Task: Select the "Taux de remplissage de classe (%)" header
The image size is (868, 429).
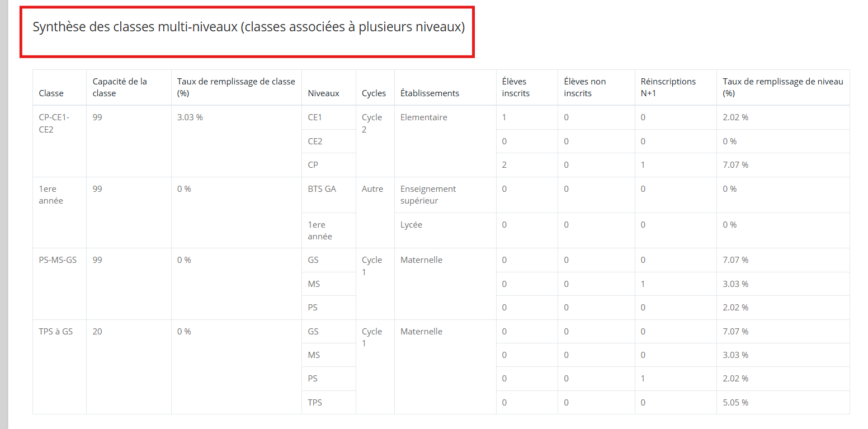Action: 235,87
